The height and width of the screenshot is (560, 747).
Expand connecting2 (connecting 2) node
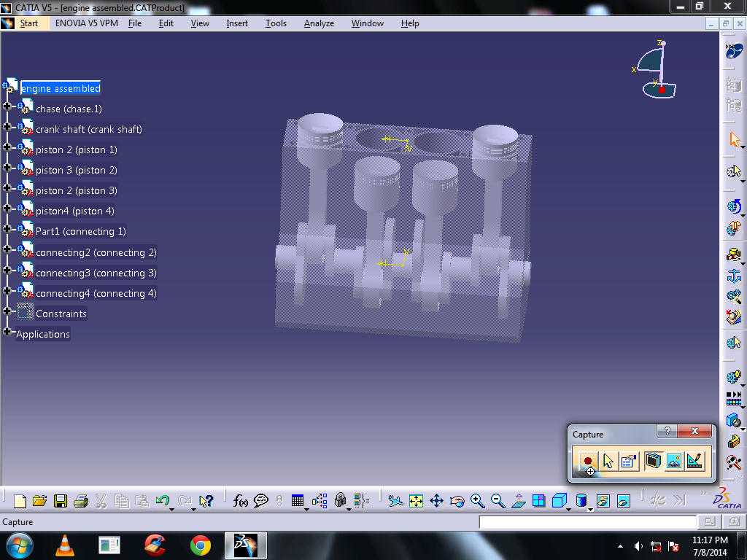(x=7, y=249)
